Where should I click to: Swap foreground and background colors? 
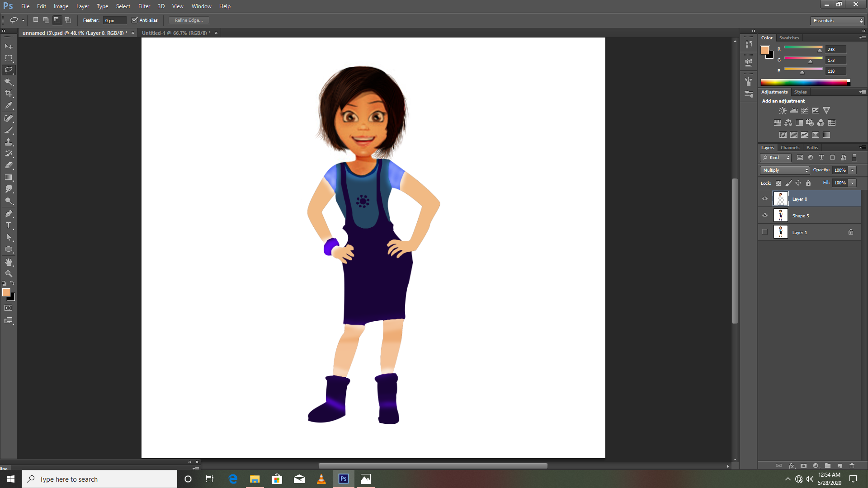click(x=13, y=283)
